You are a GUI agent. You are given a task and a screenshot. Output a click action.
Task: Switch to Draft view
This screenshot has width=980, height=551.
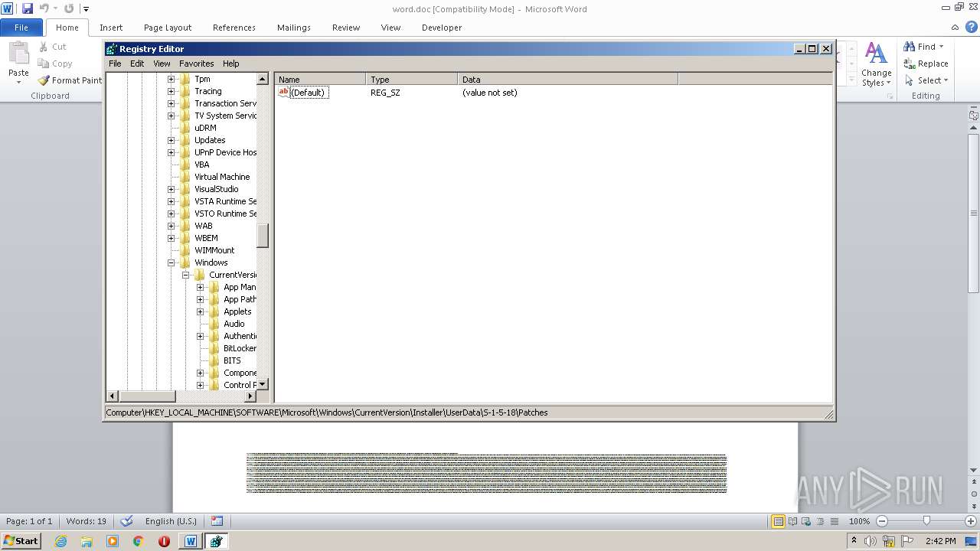833,521
